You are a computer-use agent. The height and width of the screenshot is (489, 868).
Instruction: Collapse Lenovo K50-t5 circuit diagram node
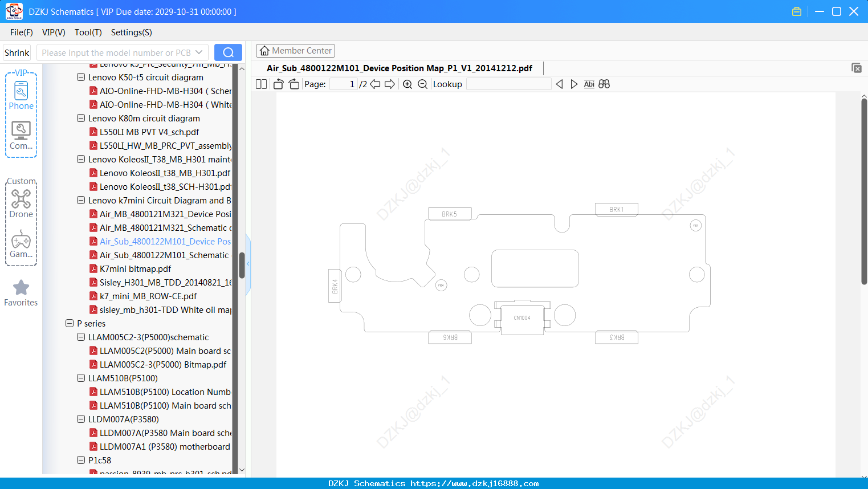coord(81,77)
